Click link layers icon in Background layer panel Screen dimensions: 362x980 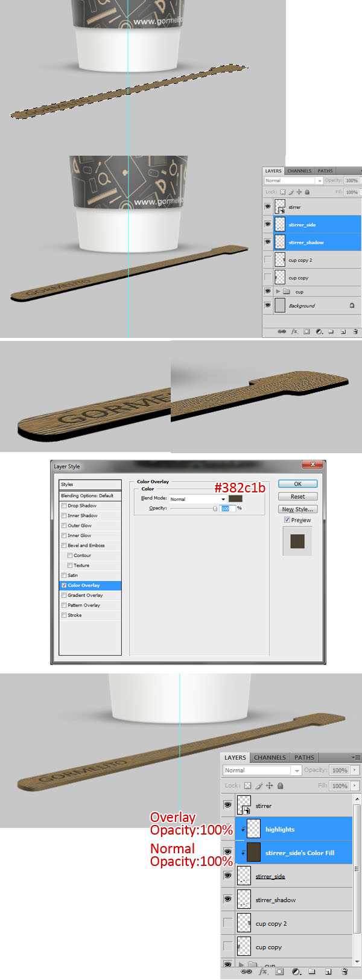click(x=281, y=331)
